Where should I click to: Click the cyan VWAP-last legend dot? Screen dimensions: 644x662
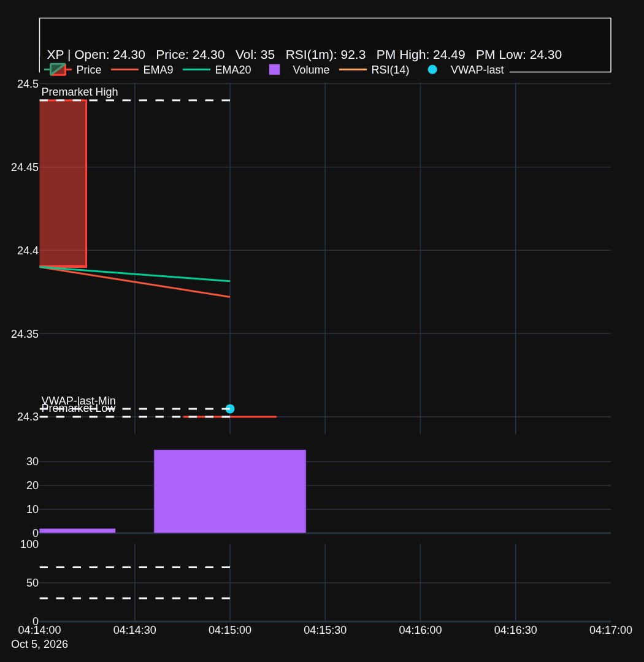click(x=432, y=69)
